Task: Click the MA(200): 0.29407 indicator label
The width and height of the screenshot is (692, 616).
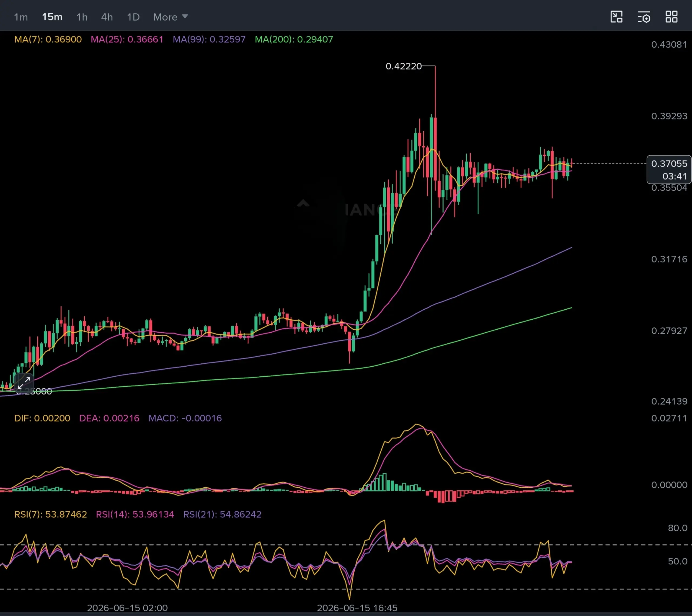Action: (294, 39)
